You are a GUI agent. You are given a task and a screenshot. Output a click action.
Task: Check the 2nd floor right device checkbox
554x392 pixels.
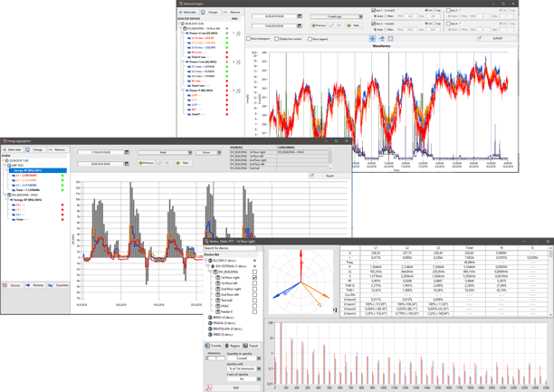[254, 289]
